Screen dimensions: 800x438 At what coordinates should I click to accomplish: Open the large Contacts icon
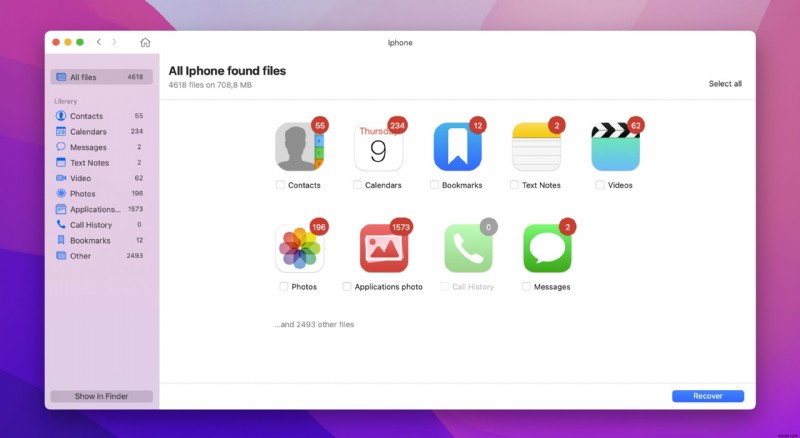pyautogui.click(x=299, y=147)
